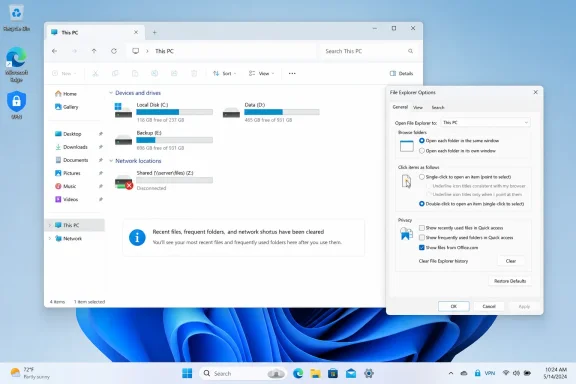576x384 pixels.
Task: Click Restore Defaults button
Action: tap(510, 281)
